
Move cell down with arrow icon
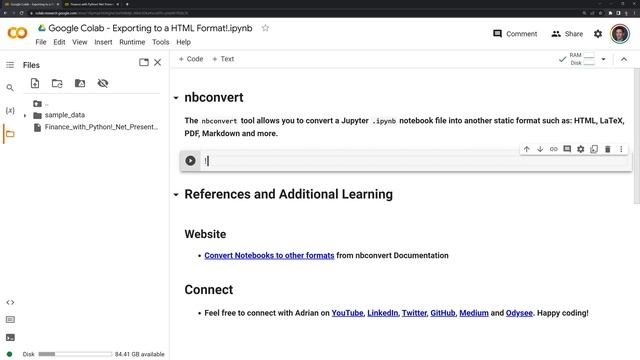click(x=540, y=149)
